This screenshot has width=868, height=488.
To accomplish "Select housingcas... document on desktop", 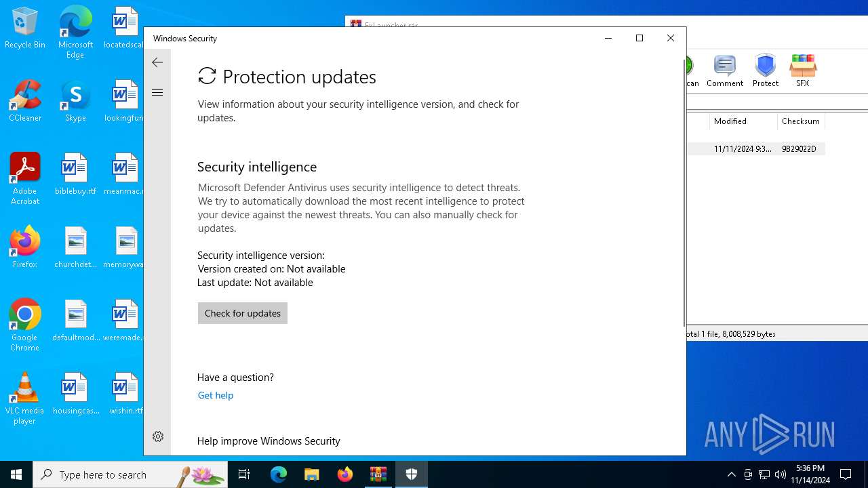I will click(75, 394).
